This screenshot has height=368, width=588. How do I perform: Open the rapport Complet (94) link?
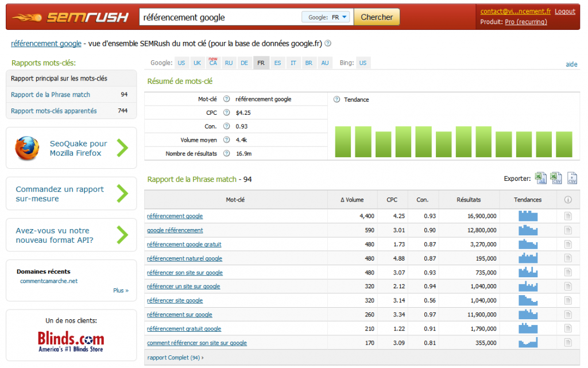coord(175,357)
